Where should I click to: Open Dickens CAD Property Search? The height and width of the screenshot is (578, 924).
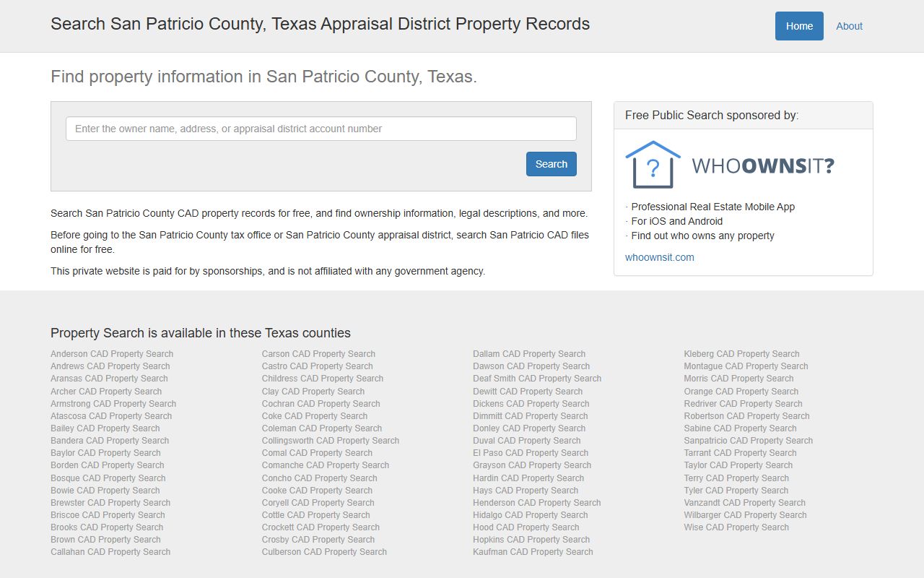click(x=531, y=404)
